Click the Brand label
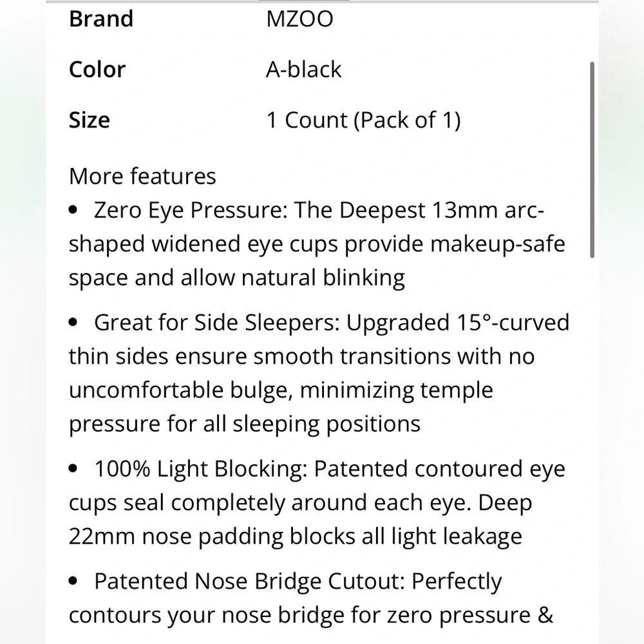644x644 pixels. tap(101, 19)
